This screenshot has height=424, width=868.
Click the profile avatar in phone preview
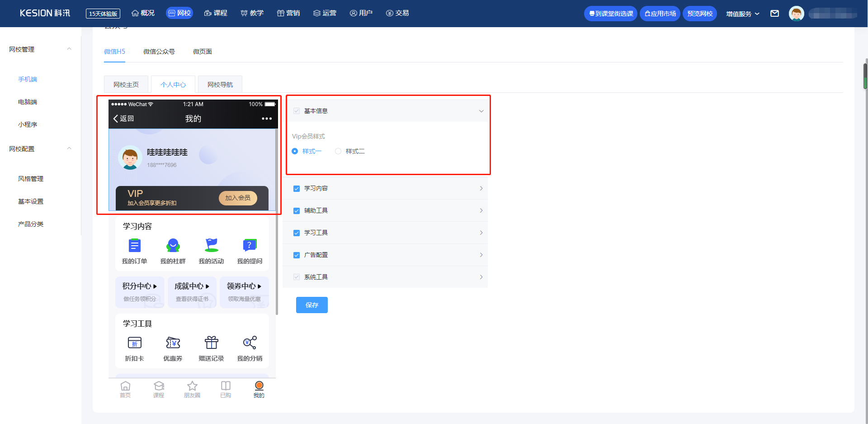point(130,157)
